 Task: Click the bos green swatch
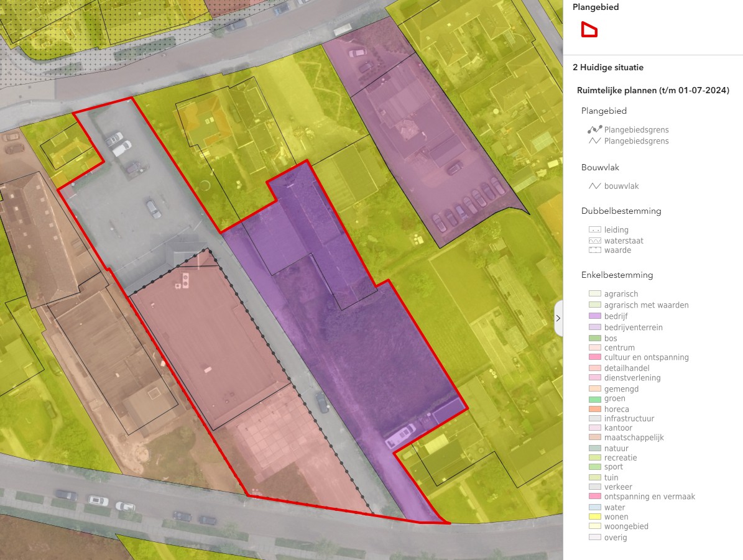coord(594,338)
